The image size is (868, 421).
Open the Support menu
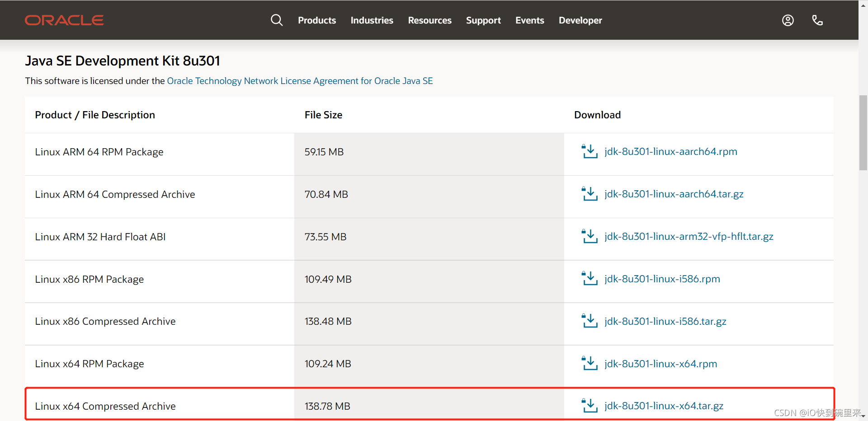pos(483,20)
